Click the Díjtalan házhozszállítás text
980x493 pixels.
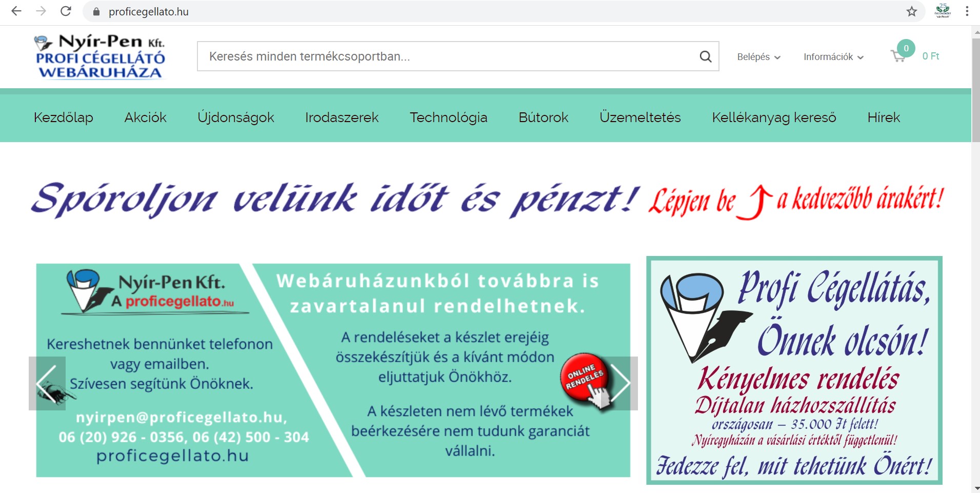[x=795, y=405]
